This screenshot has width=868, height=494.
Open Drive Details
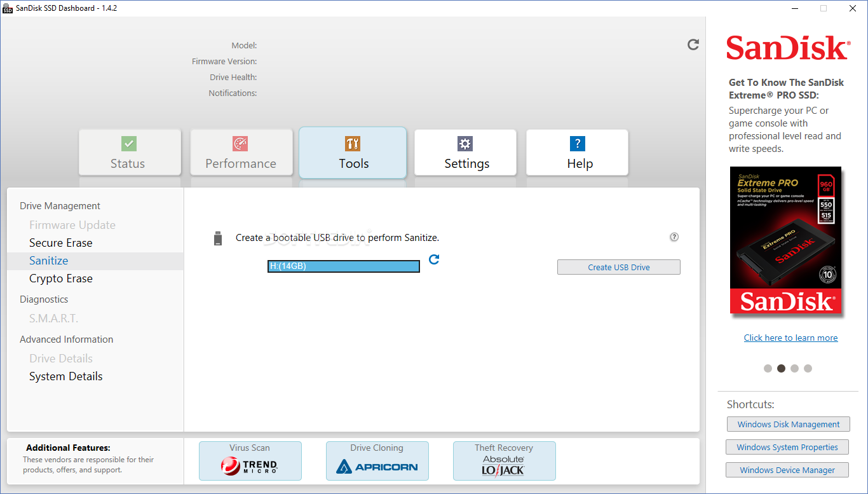click(x=61, y=359)
